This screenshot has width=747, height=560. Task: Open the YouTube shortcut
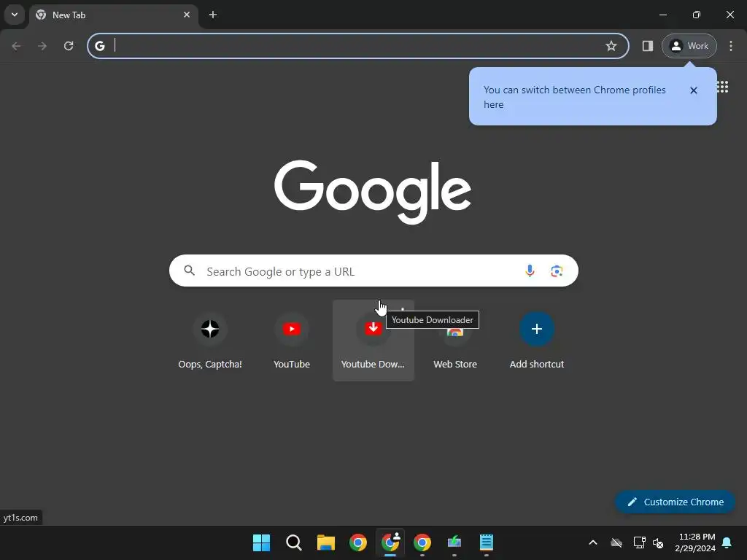tap(292, 341)
